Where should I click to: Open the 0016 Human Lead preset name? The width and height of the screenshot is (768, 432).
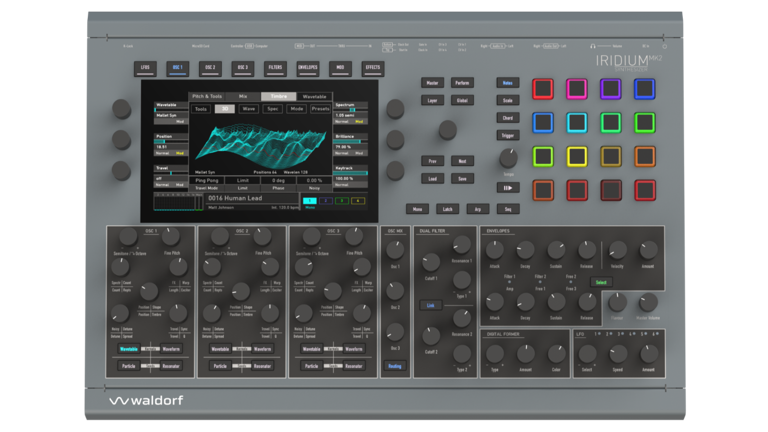click(235, 198)
